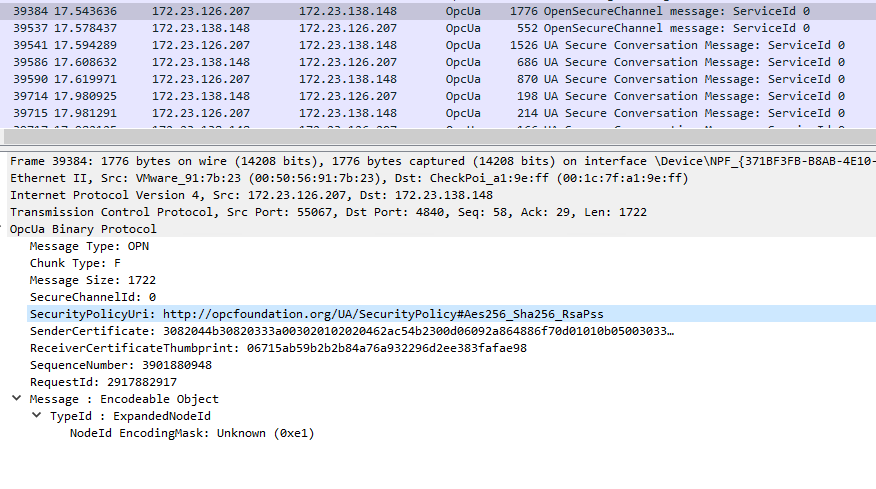Image resolution: width=876 pixels, height=489 pixels.
Task: Collapse the TypeId : ExpandedNodeId node
Action: (36, 416)
